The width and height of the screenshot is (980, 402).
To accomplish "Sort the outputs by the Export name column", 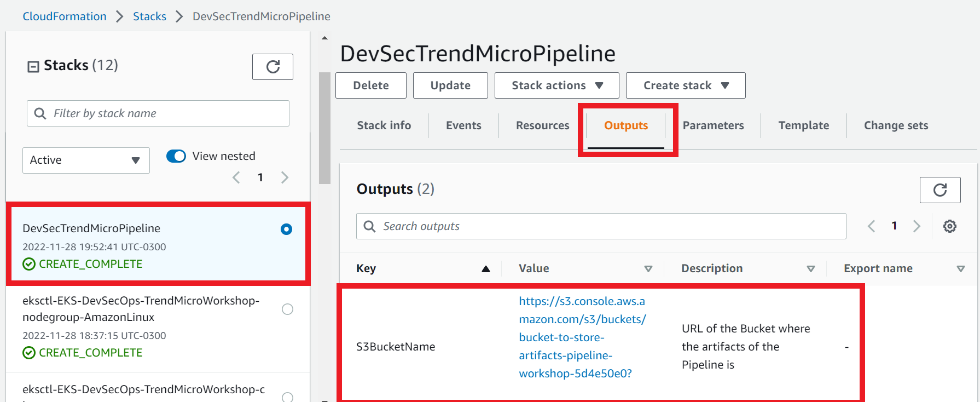I will point(961,269).
